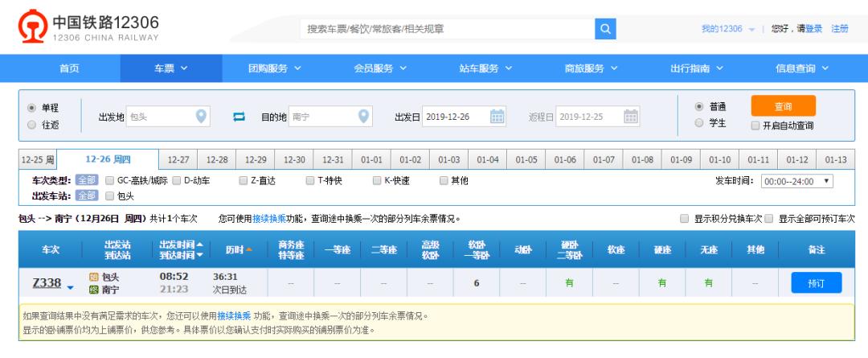Tick 显示全部可预订车次 checkbox

click(x=769, y=218)
